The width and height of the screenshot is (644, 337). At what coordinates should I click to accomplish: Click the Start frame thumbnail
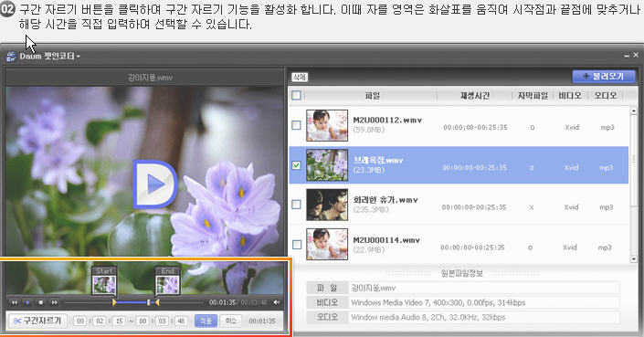[104, 285]
